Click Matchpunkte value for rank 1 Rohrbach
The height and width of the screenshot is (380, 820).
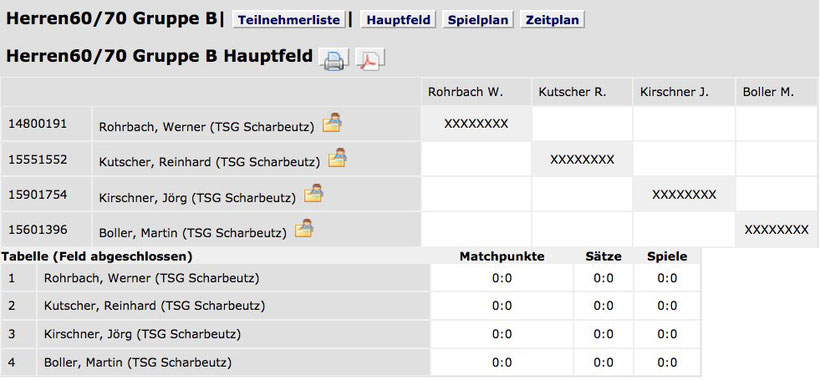click(x=502, y=278)
